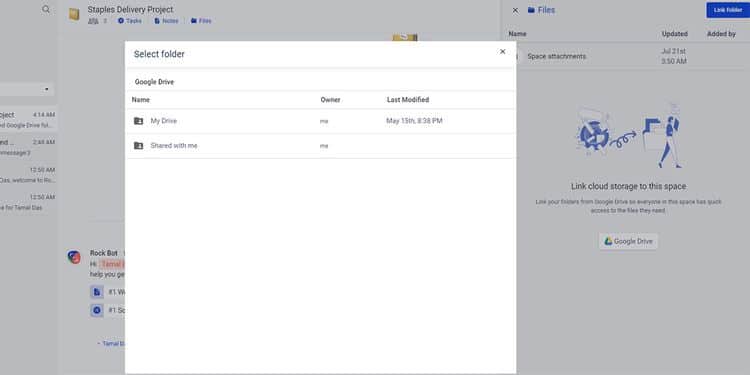Click the search magnifier icon
The height and width of the screenshot is (375, 750).
[x=46, y=9]
